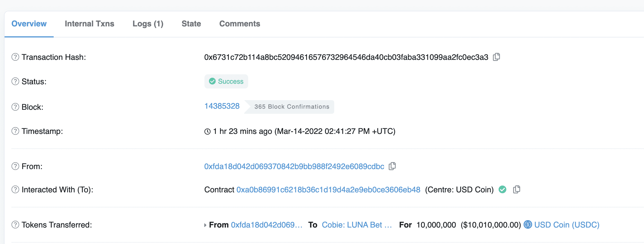Click the USDC token logo icon

click(x=528, y=224)
